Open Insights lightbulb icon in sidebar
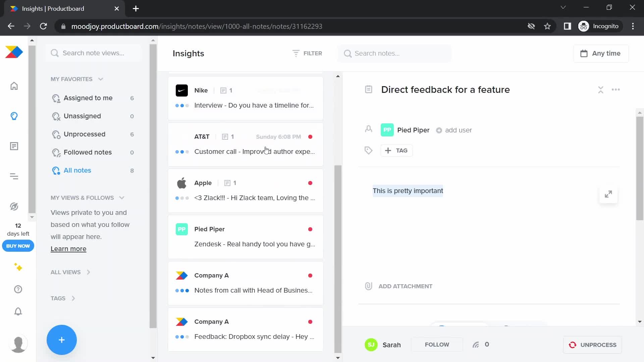Viewport: 644px width, 362px height. 14,116
